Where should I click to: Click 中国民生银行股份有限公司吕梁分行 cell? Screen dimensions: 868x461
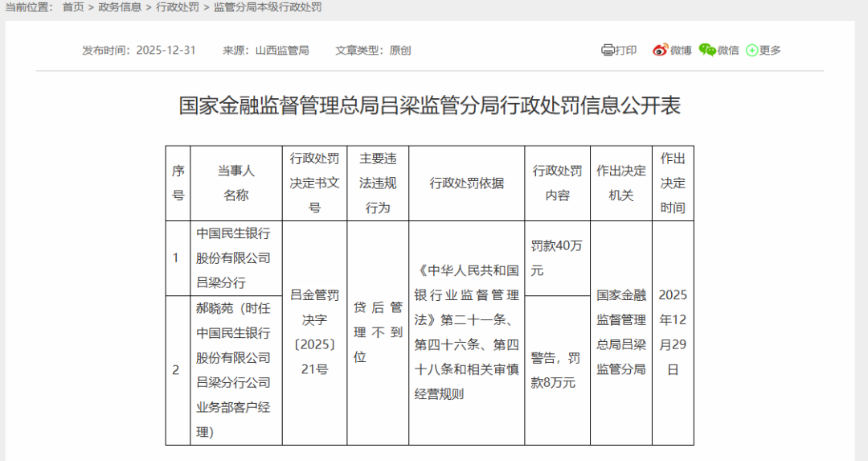[x=236, y=258]
